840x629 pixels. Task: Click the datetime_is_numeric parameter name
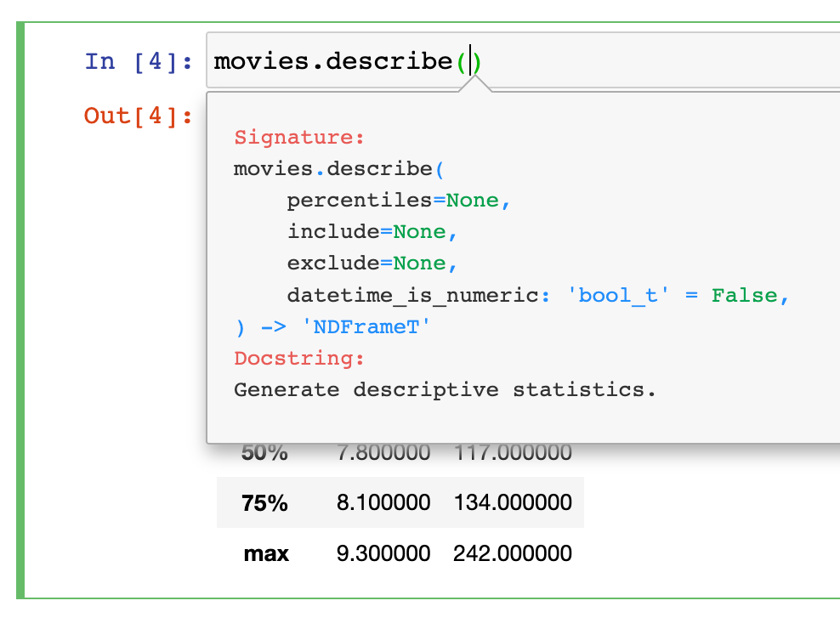[x=411, y=296]
